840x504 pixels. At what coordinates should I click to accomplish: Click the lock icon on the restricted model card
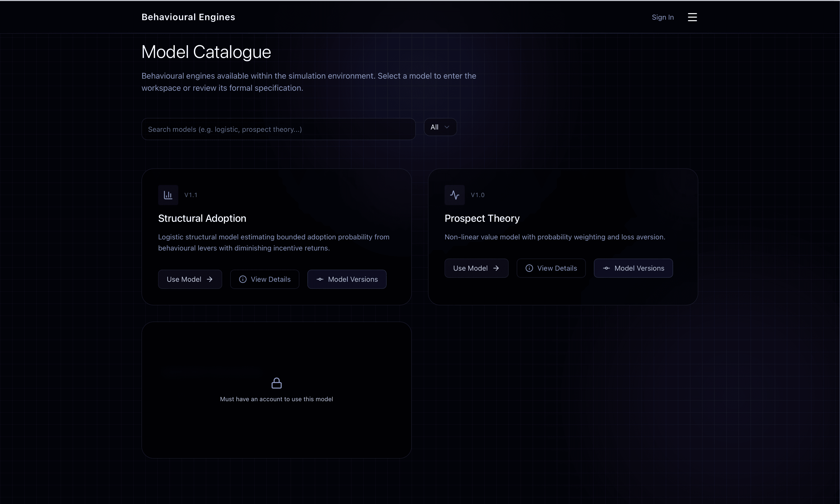click(277, 383)
